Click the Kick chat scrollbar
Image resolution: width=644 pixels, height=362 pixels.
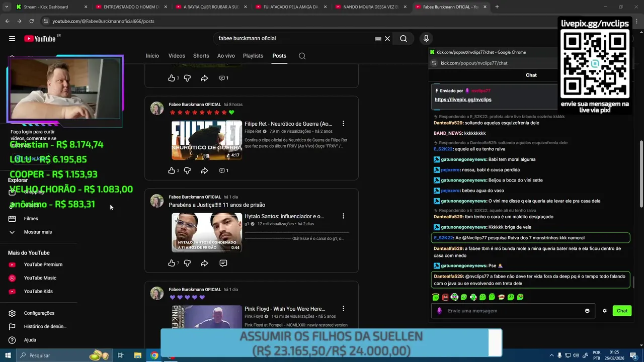point(633,283)
